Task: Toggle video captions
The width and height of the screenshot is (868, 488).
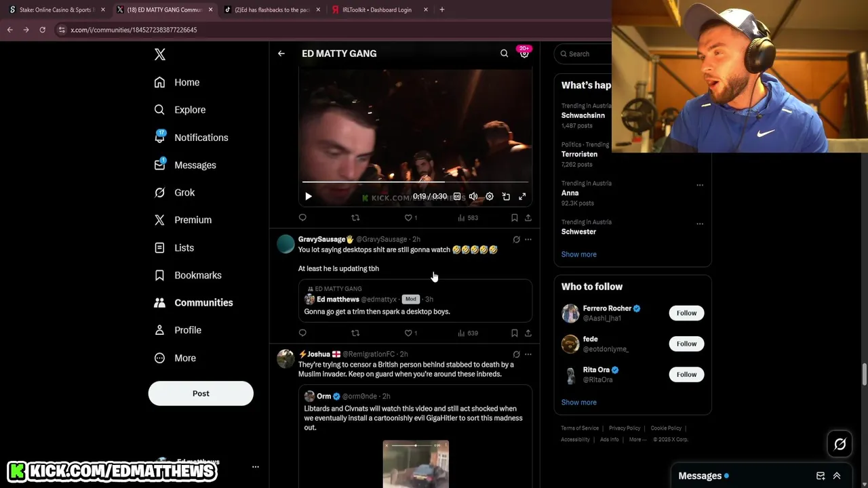Action: tap(457, 197)
